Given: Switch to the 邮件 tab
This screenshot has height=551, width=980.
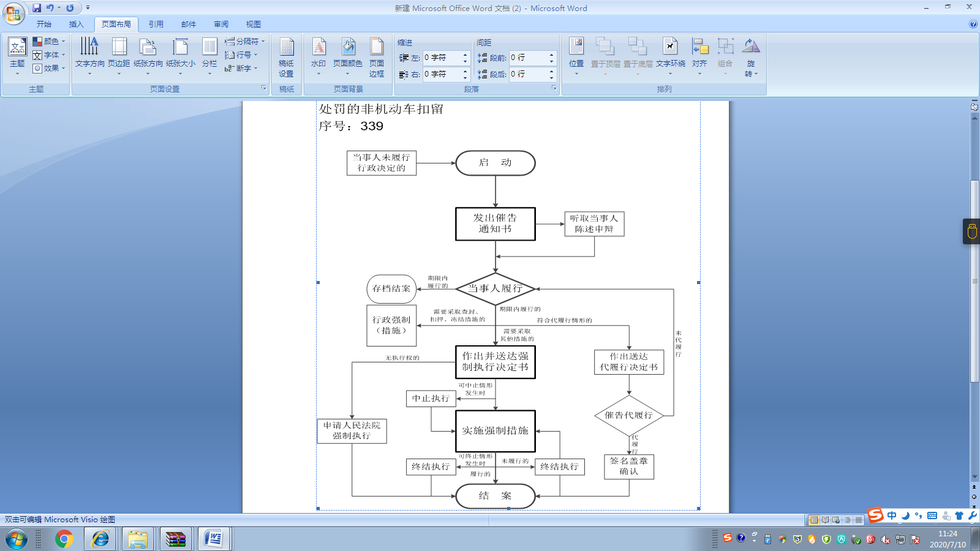Looking at the screenshot, I should click(189, 24).
